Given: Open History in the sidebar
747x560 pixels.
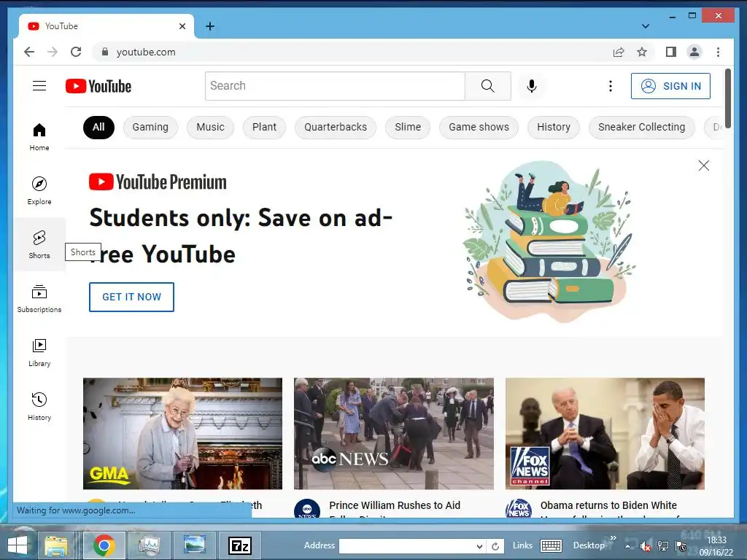Looking at the screenshot, I should [x=39, y=406].
